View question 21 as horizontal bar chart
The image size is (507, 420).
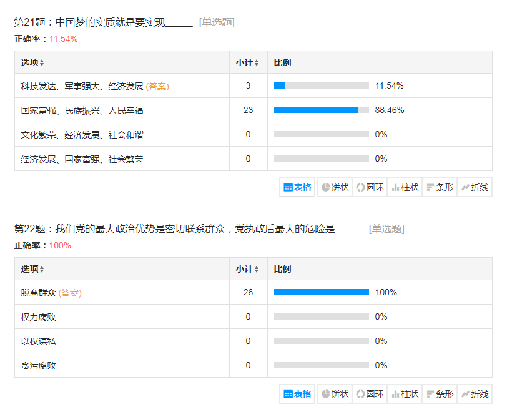coord(440,187)
